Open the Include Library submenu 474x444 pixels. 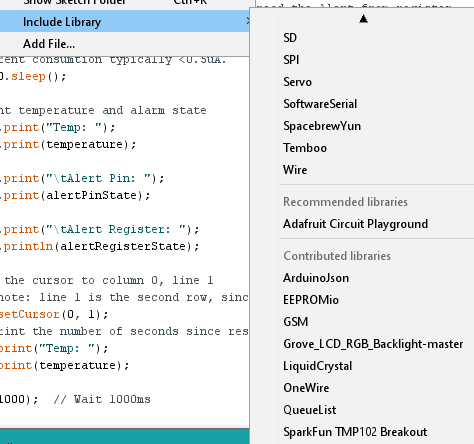point(125,22)
